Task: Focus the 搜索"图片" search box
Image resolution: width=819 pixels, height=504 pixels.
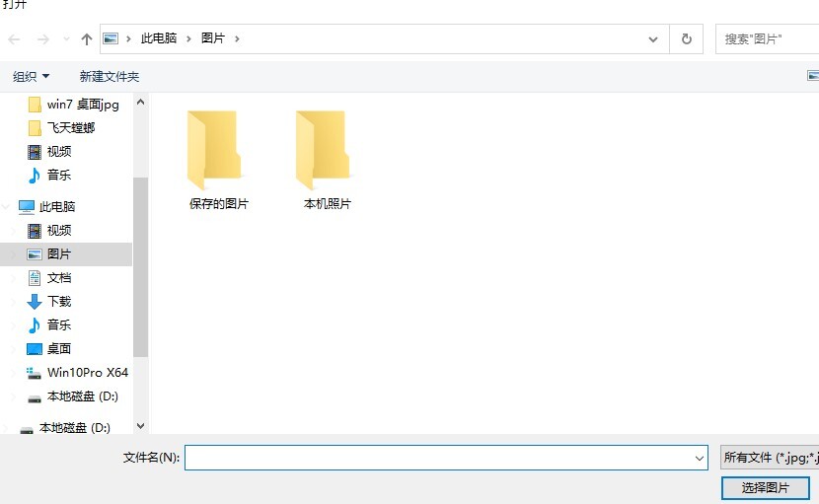Action: tap(767, 39)
